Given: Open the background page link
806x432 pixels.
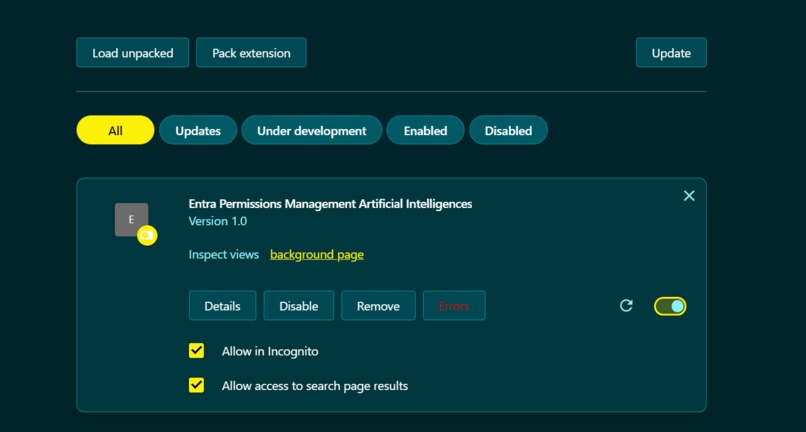Looking at the screenshot, I should [317, 255].
